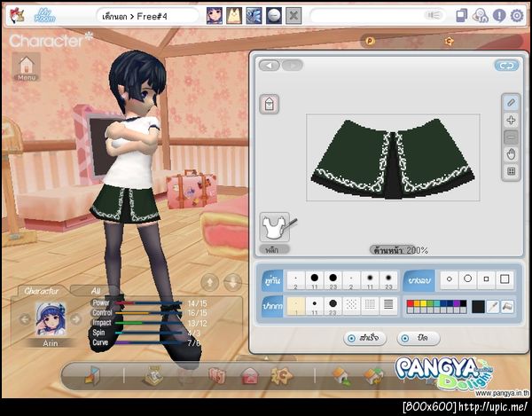
Task: Open the phone/messenger icon in top right
Action: coord(461,16)
